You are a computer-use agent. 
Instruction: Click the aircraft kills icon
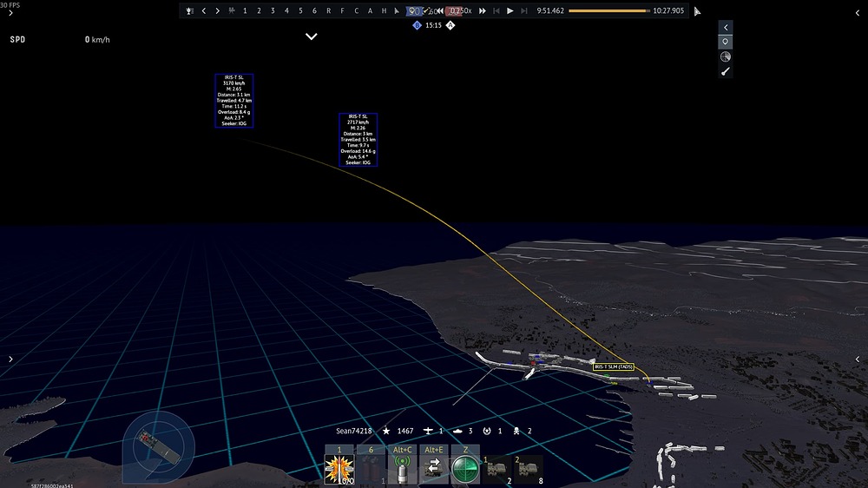(428, 431)
